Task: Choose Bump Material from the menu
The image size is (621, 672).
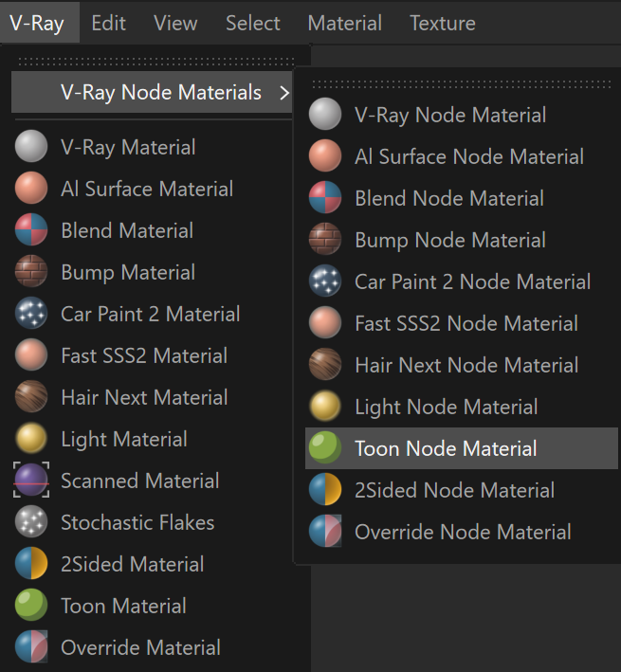Action: 152,272
